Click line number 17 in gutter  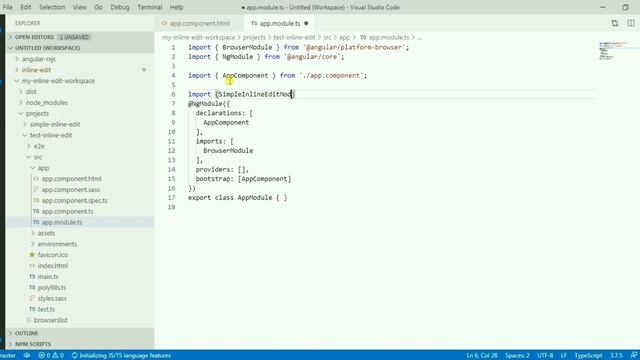(x=171, y=198)
